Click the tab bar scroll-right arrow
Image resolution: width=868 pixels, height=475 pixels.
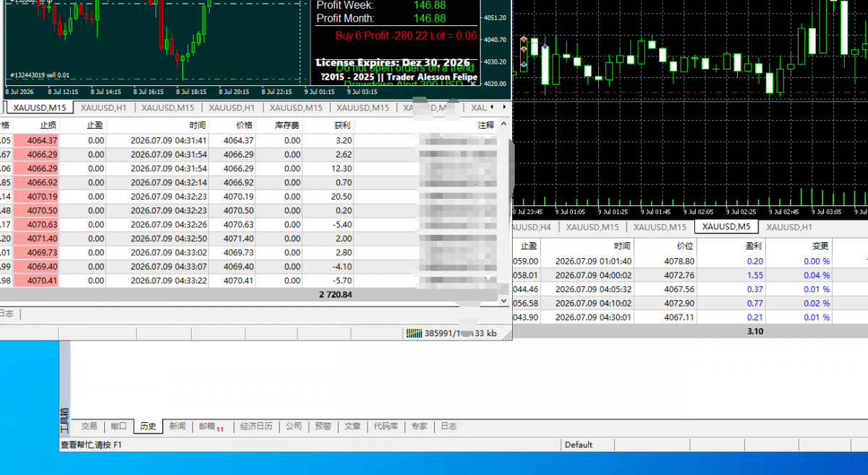click(506, 108)
